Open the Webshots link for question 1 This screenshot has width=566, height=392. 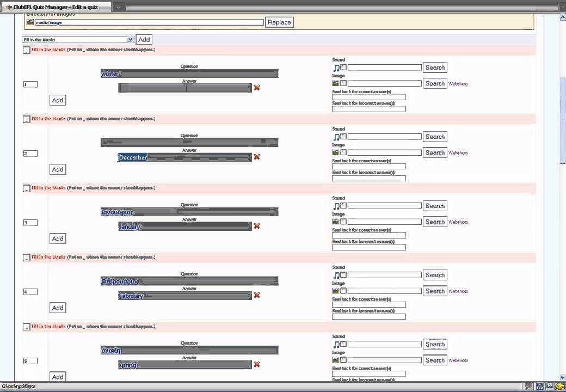(x=458, y=84)
